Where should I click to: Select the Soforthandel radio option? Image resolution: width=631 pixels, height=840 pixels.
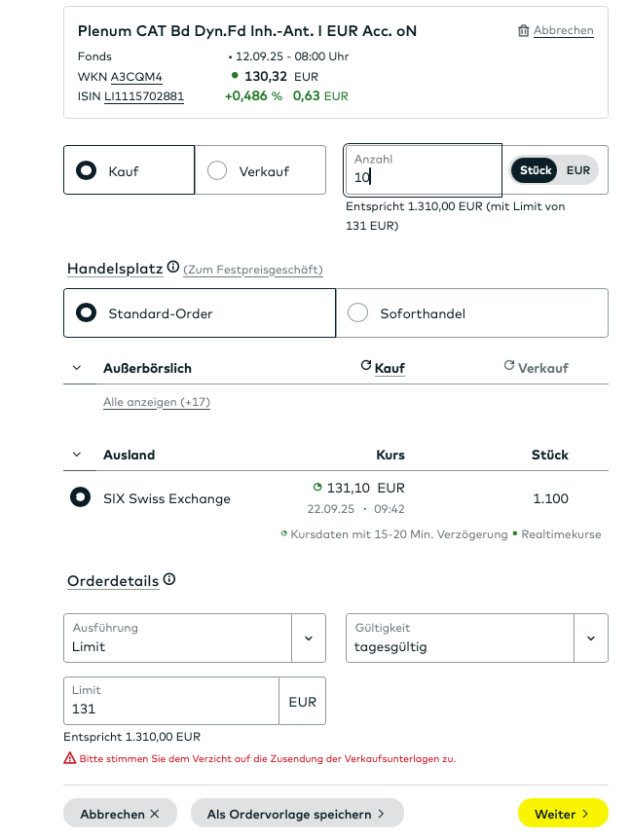point(358,313)
